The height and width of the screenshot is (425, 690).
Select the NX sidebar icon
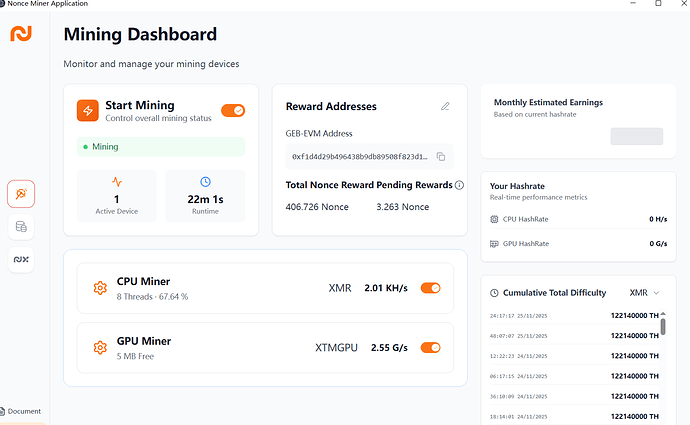click(21, 260)
